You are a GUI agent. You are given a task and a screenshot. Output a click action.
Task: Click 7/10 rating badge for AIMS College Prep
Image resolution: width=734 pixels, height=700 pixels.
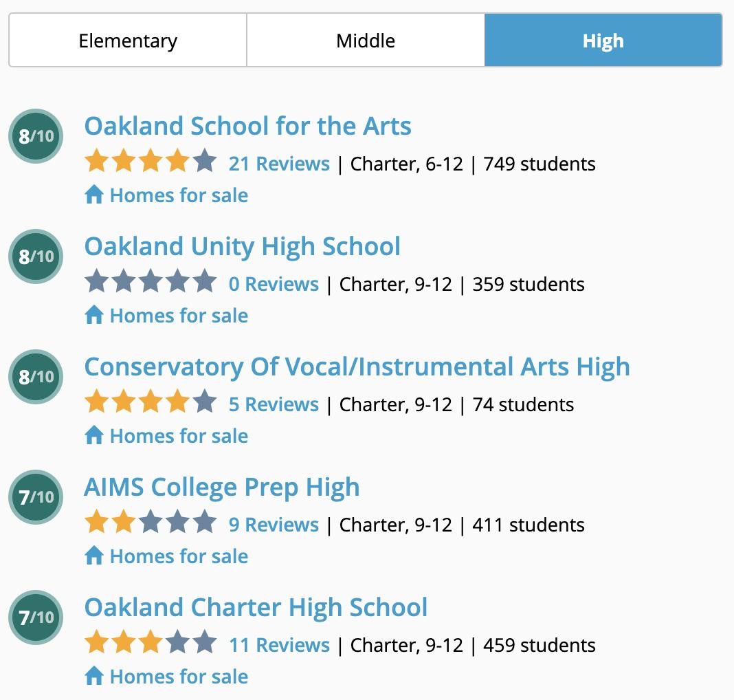[x=36, y=497]
